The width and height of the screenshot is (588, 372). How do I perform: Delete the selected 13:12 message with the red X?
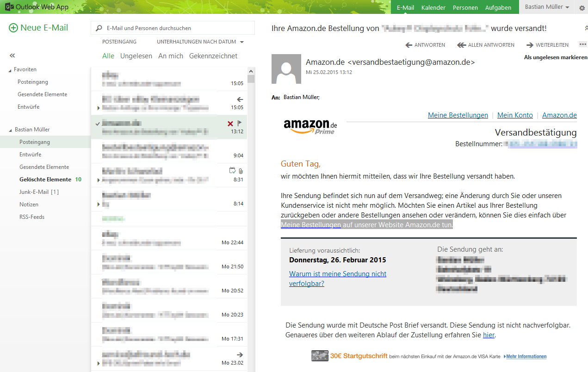point(230,124)
